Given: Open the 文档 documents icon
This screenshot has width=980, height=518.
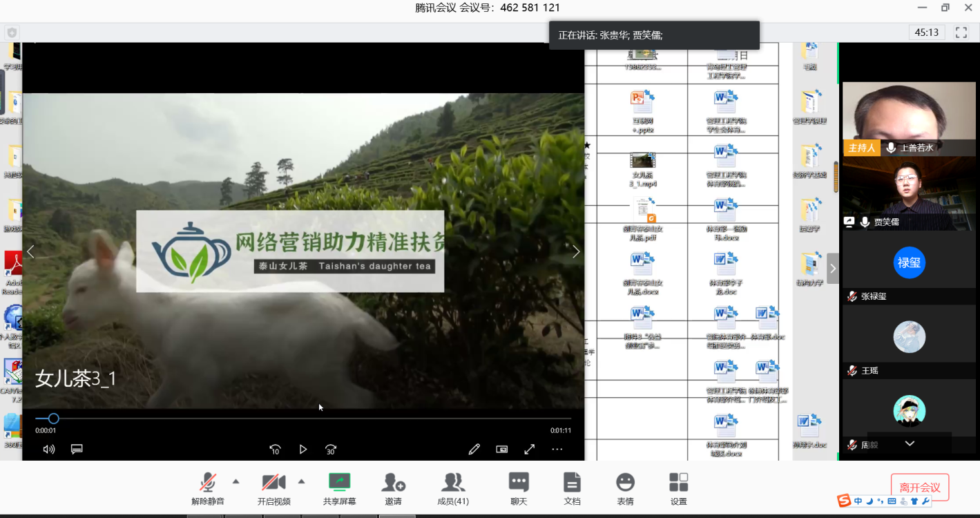Looking at the screenshot, I should pyautogui.click(x=572, y=488).
